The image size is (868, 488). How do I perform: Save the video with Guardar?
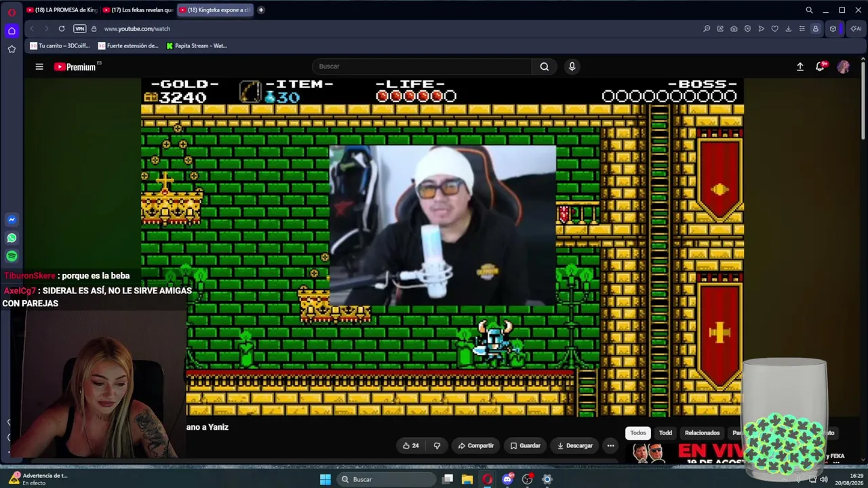pos(525,445)
